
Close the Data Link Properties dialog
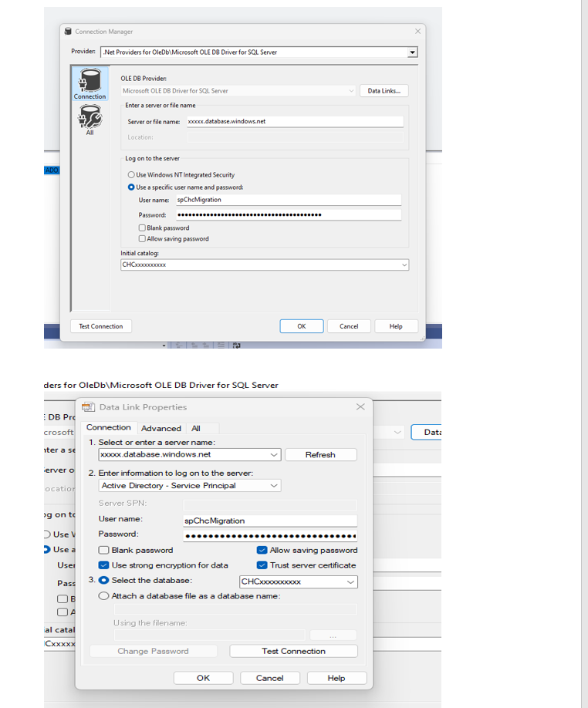click(360, 406)
